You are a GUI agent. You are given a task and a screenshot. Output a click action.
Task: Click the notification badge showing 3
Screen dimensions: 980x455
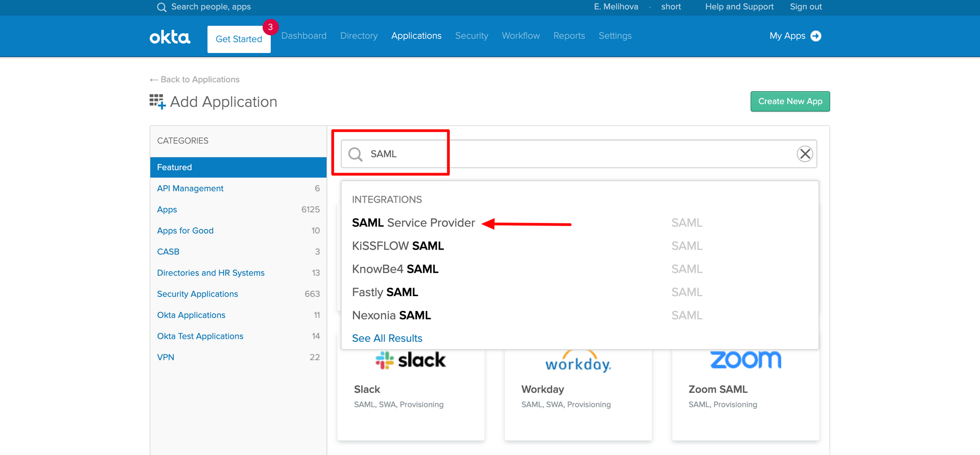pyautogui.click(x=270, y=27)
